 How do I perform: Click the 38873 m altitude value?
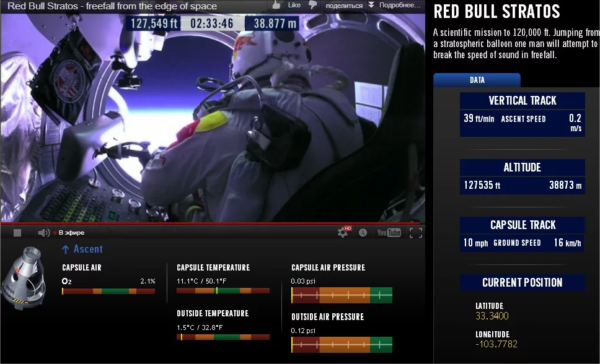(x=565, y=185)
